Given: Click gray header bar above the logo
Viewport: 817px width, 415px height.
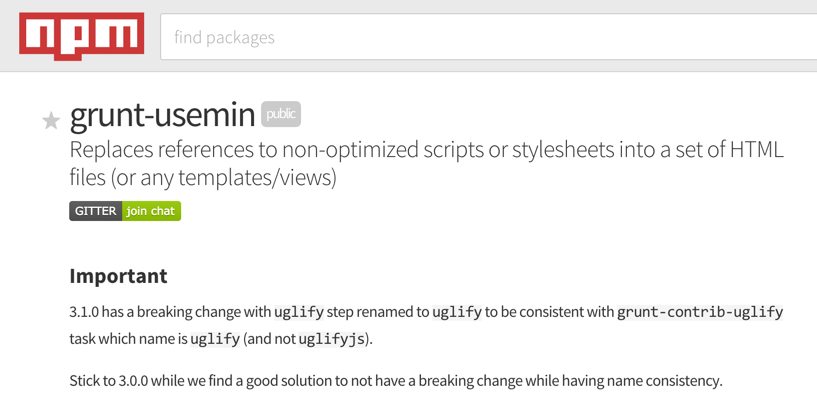Looking at the screenshot, I should (82, 6).
